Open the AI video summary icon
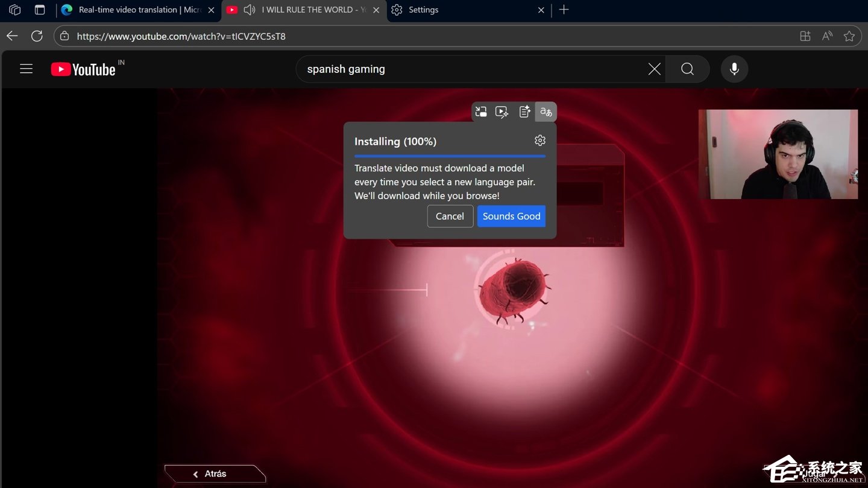The height and width of the screenshot is (488, 868). pos(524,112)
